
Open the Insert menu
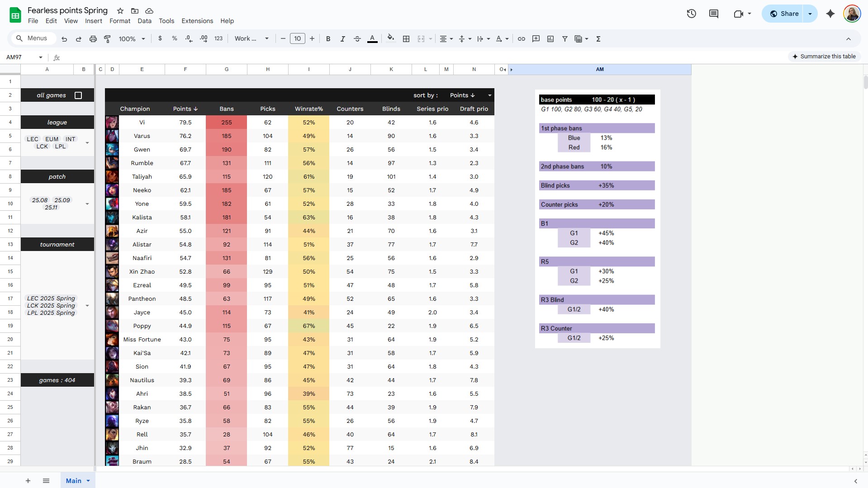point(94,21)
